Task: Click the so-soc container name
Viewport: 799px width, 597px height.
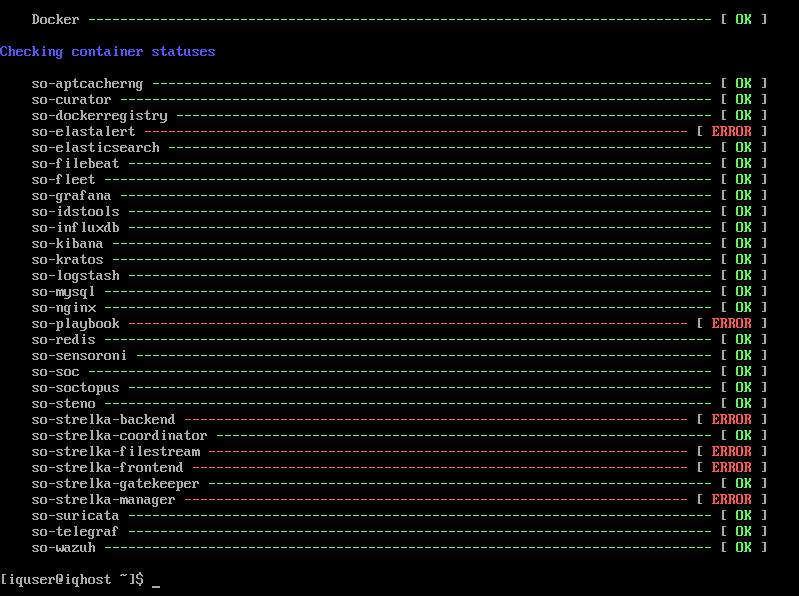Action: (56, 372)
